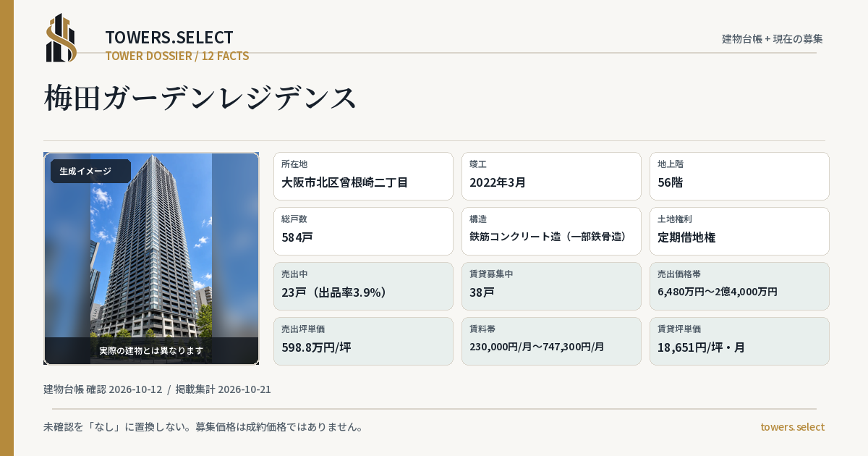This screenshot has height=456, width=868.
Task: Click the 建物台帳 + 現在の募集 header label
Action: (x=773, y=39)
